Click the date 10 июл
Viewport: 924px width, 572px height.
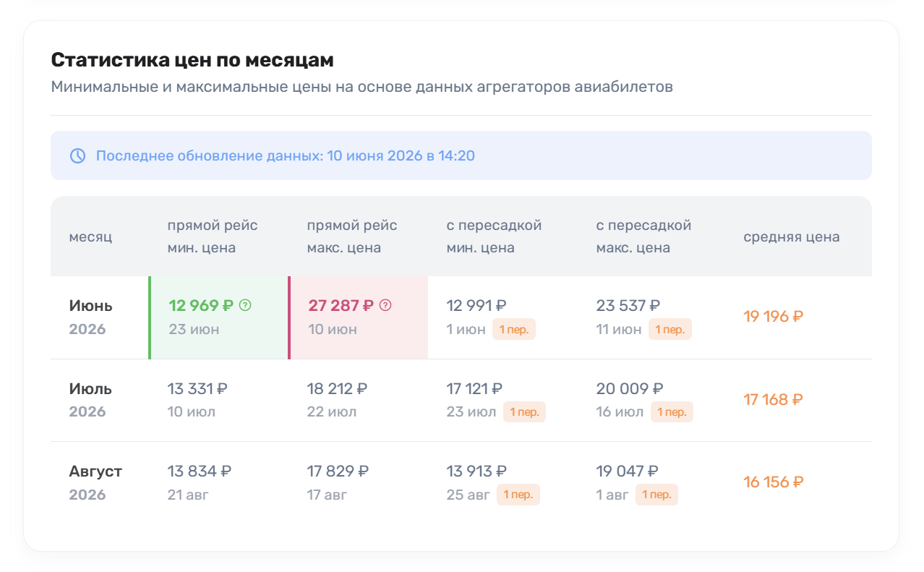coord(192,412)
